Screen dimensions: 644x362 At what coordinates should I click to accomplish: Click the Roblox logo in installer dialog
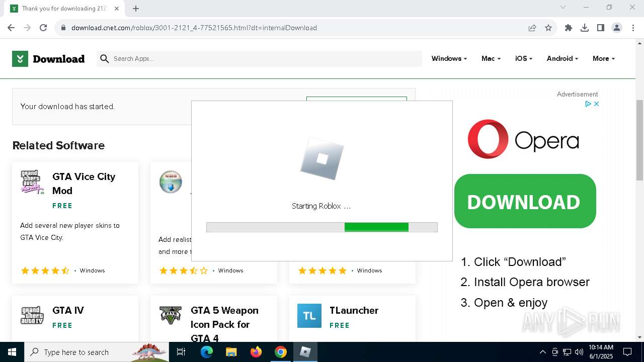pyautogui.click(x=322, y=159)
